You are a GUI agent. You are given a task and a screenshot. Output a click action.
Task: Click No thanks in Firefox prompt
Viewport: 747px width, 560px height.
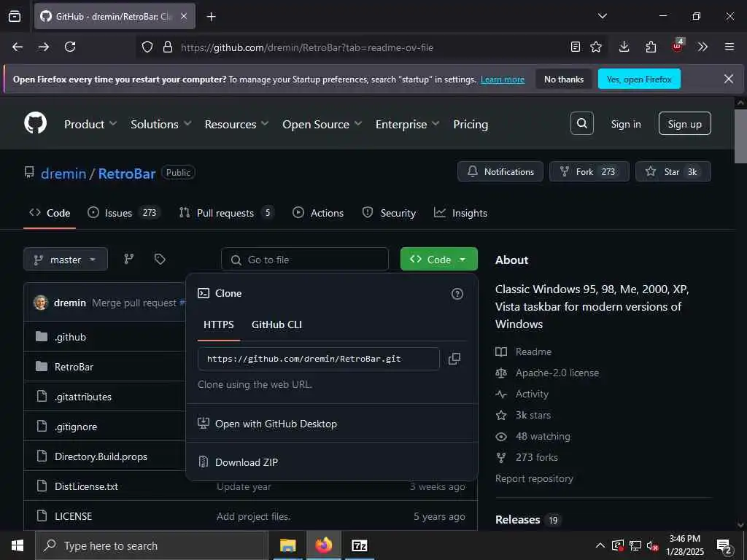tap(564, 79)
